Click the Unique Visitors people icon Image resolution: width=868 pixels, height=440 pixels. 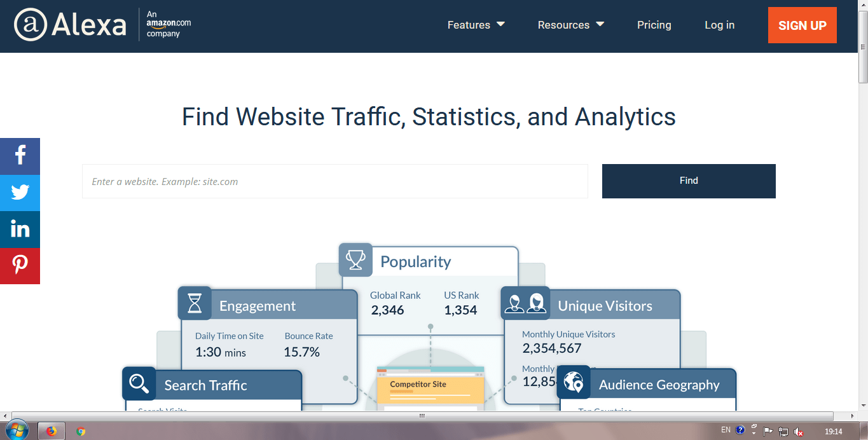coord(525,303)
